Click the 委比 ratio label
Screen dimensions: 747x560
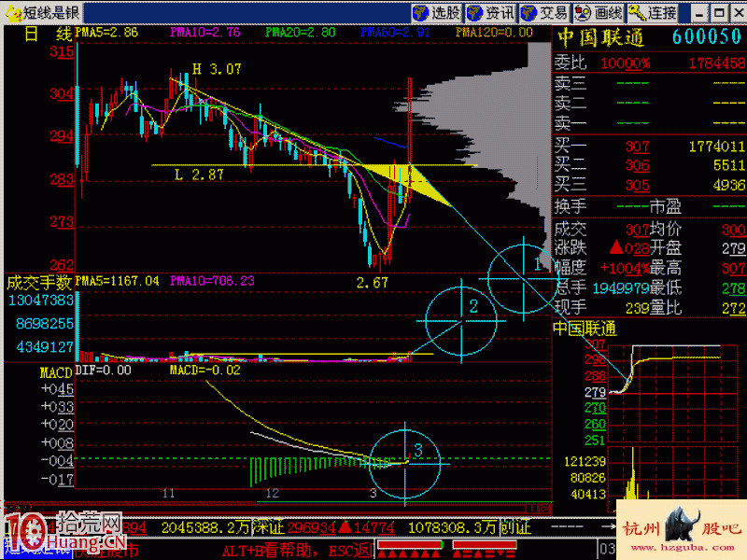click(571, 63)
